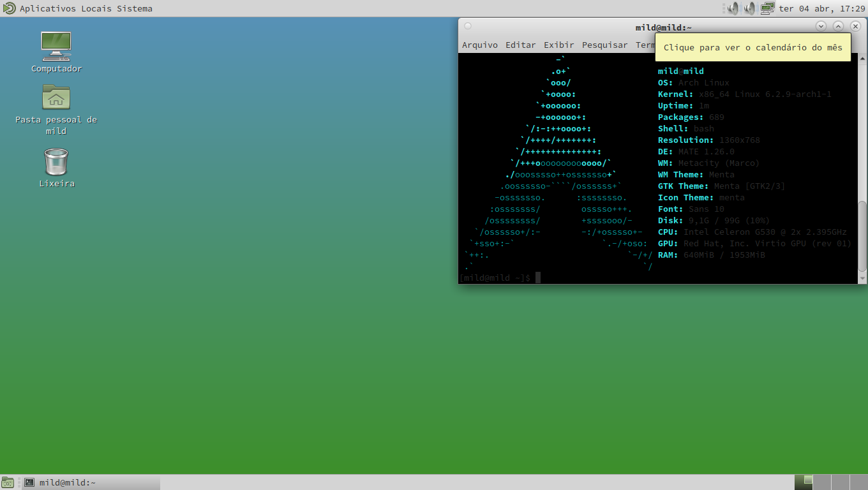The image size is (868, 490).
Task: Click the 'Packages: 689' line
Action: (x=691, y=117)
